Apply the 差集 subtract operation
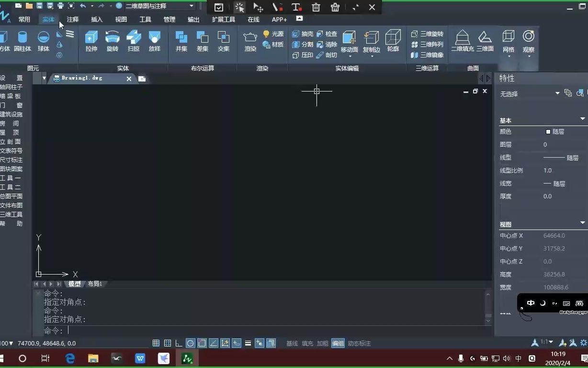This screenshot has height=368, width=588. click(202, 41)
